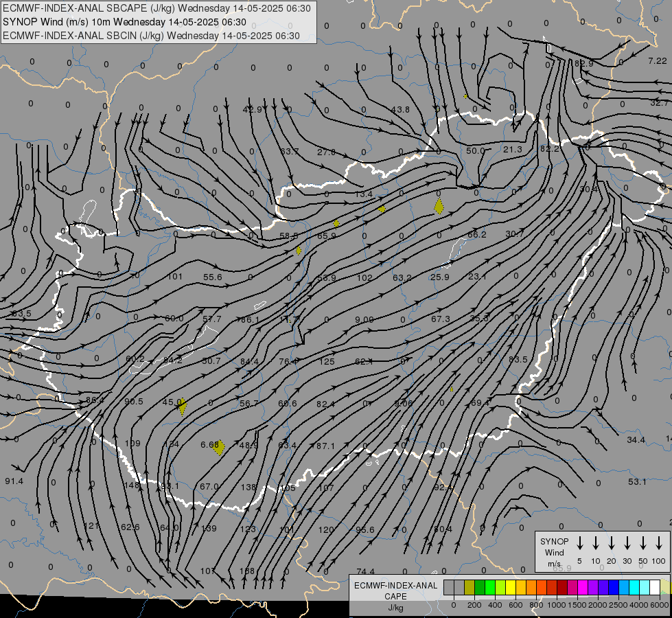Click the wind arrow above the 30 m/s label

coord(627,542)
